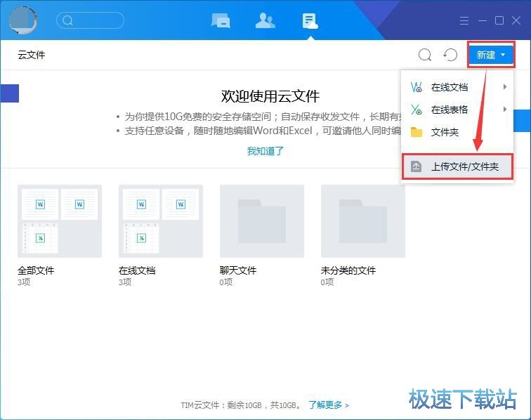531x420 pixels.
Task: Open the 新建 dropdown button
Action: pyautogui.click(x=491, y=55)
